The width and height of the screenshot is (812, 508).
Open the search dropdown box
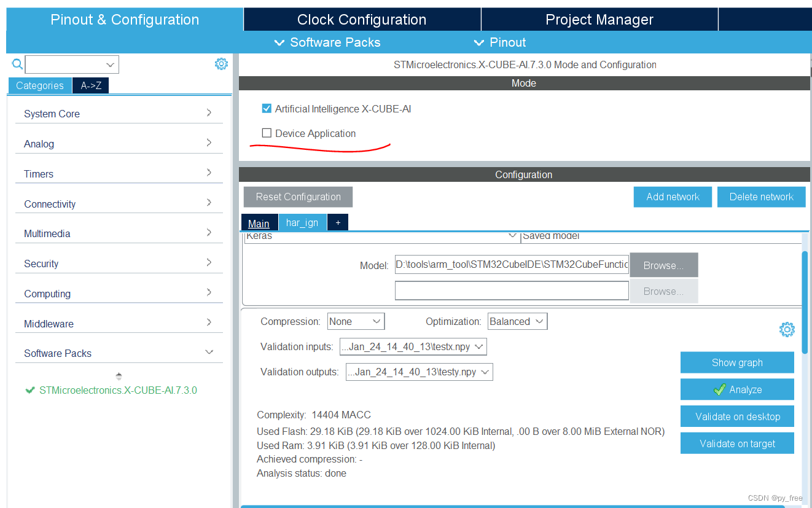point(72,64)
